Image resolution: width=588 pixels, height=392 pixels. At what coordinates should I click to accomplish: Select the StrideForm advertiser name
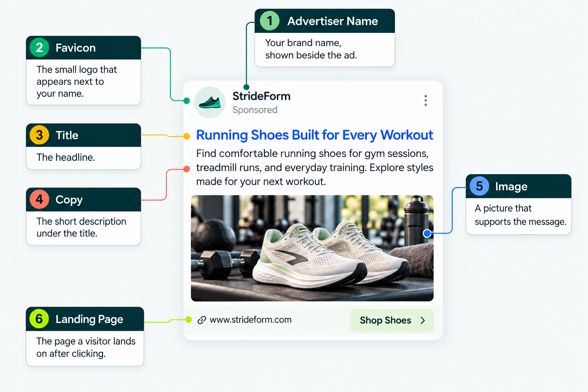click(261, 96)
